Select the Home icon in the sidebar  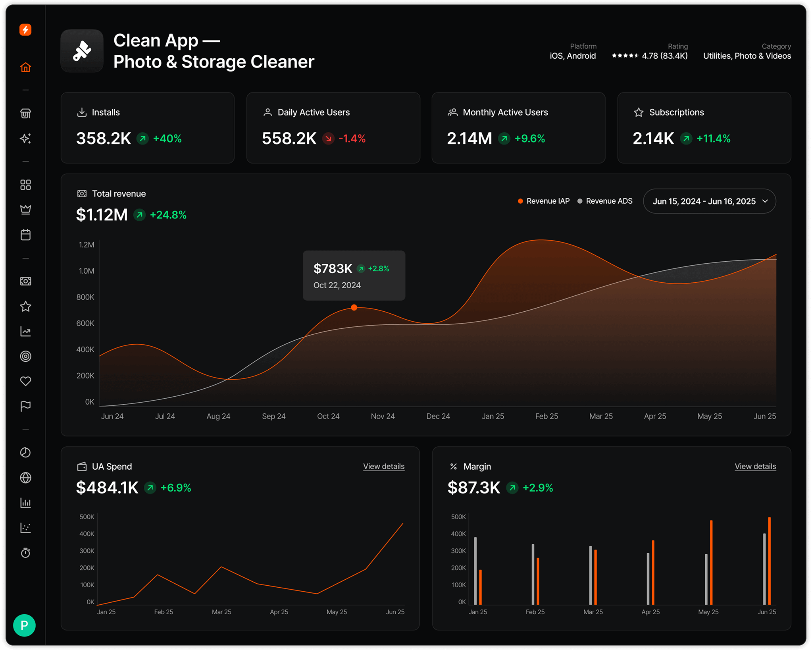click(x=25, y=67)
